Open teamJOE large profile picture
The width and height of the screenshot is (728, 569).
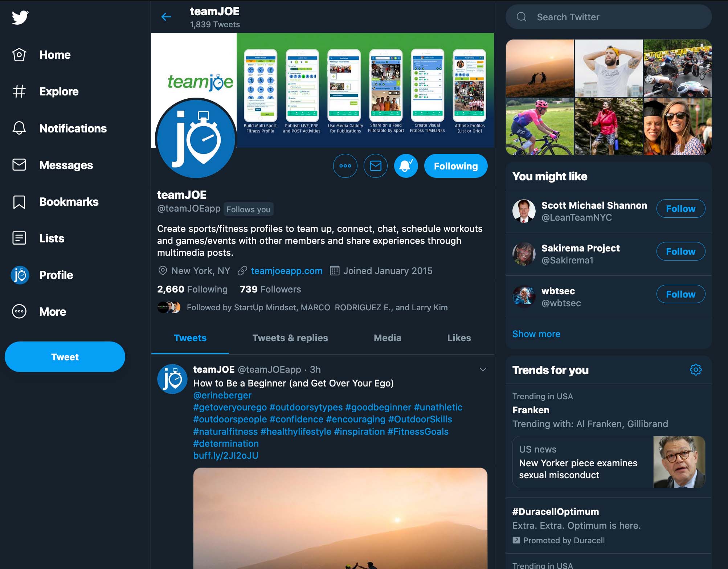click(196, 138)
